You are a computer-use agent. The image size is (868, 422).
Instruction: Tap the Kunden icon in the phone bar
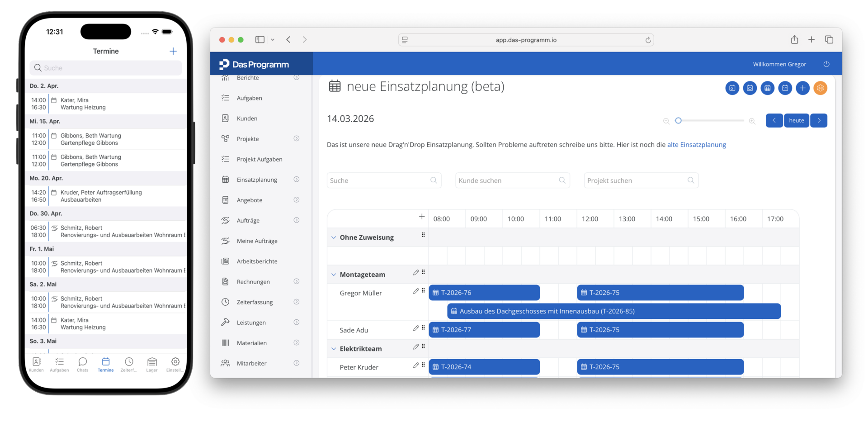click(x=36, y=362)
